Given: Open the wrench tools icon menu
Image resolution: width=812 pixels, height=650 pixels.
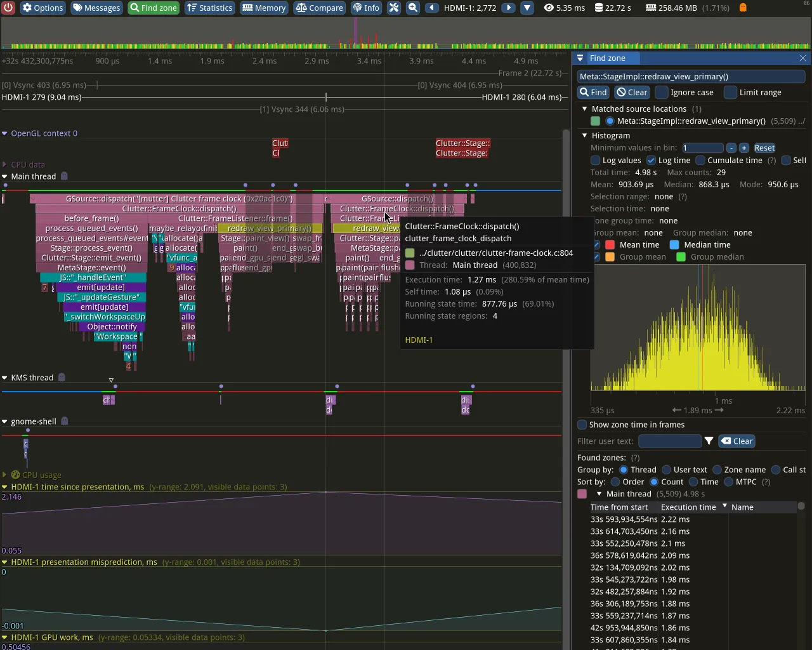Looking at the screenshot, I should tap(394, 8).
